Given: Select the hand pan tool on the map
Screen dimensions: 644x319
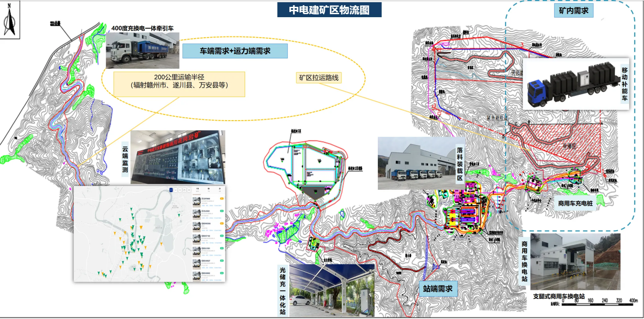Looking at the screenshot, I should coord(184,190).
